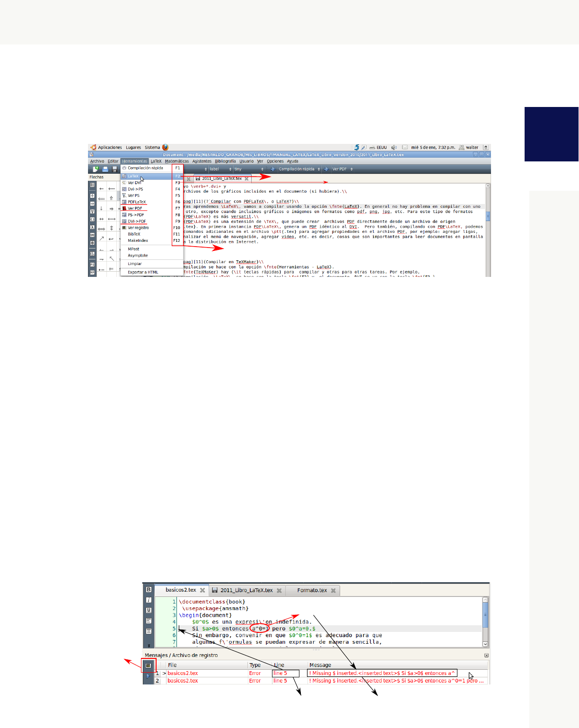579x728 pixels.
Task: Open Lugares in the top panel
Action: tap(133, 147)
